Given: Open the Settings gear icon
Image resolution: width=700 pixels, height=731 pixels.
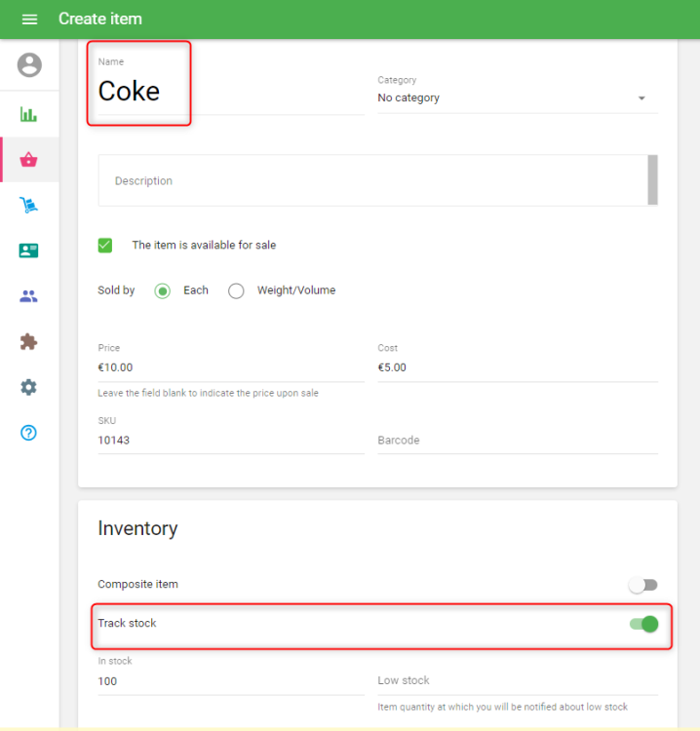Looking at the screenshot, I should click(29, 387).
